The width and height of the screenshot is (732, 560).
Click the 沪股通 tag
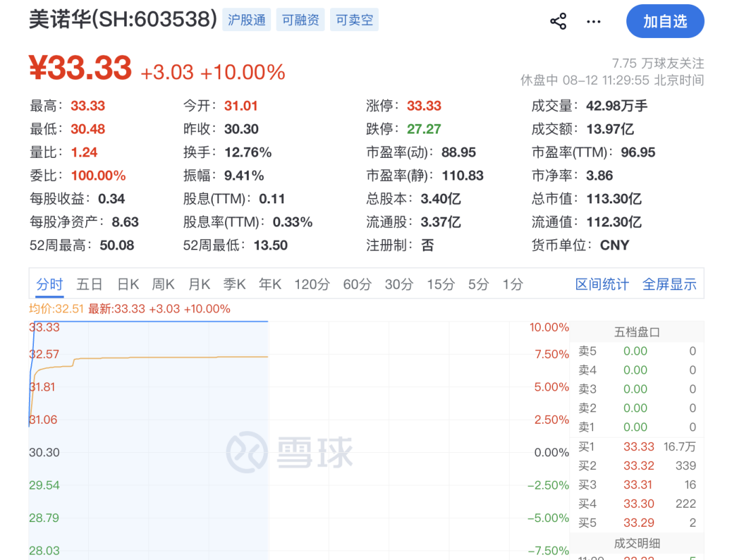click(x=247, y=20)
